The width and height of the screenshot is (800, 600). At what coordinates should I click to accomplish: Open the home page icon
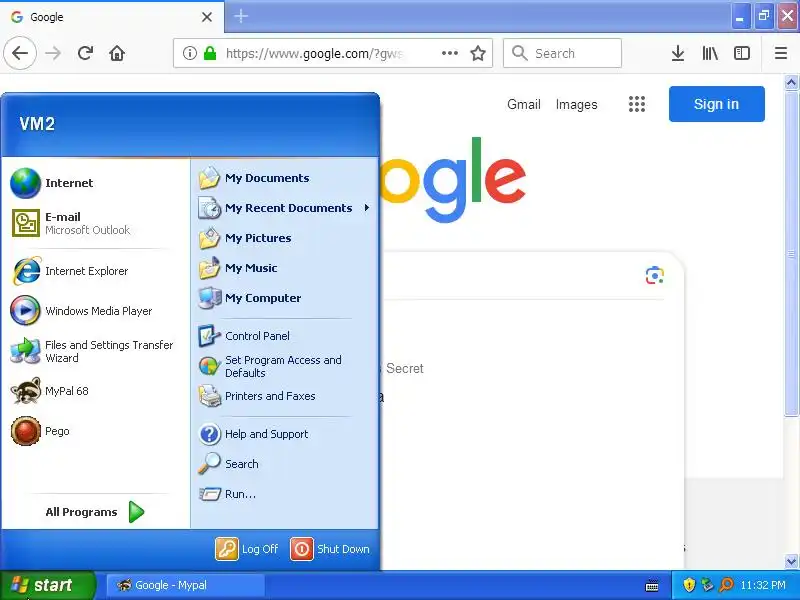117,53
